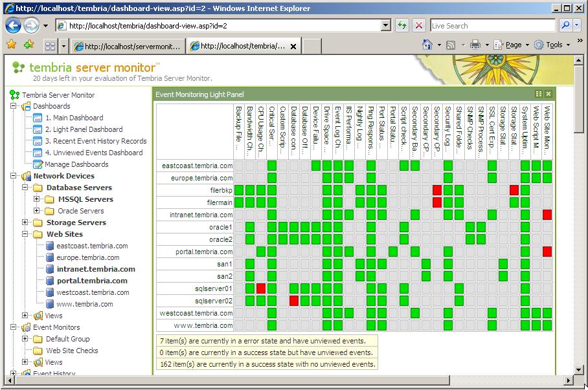Click the Event Monitors icon in the tree
The height and width of the screenshot is (390, 588).
coord(27,327)
